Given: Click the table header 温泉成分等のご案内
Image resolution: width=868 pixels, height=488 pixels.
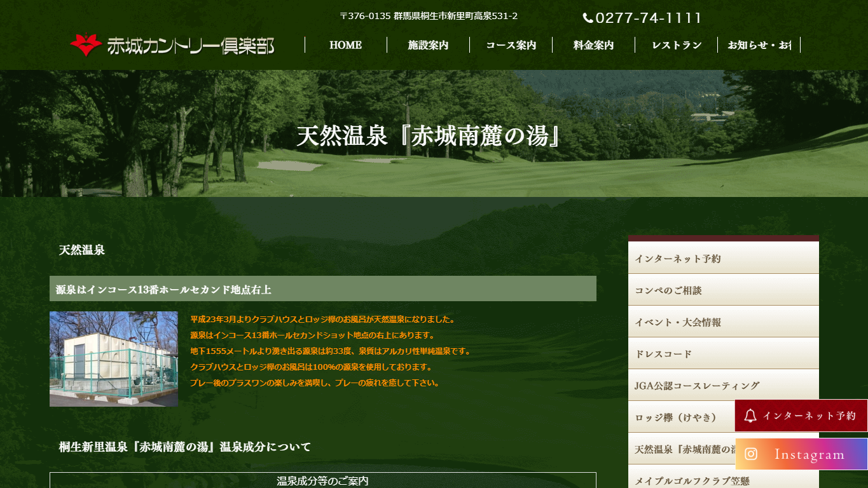Looking at the screenshot, I should 323,480.
